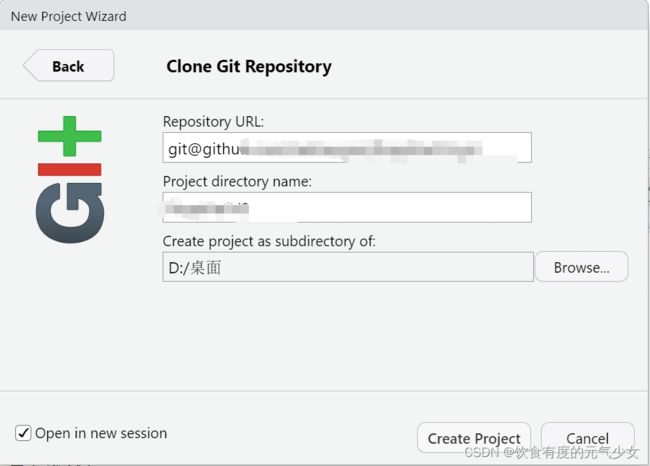Click the green plus on Git icon
This screenshot has width=650, height=466.
70,136
